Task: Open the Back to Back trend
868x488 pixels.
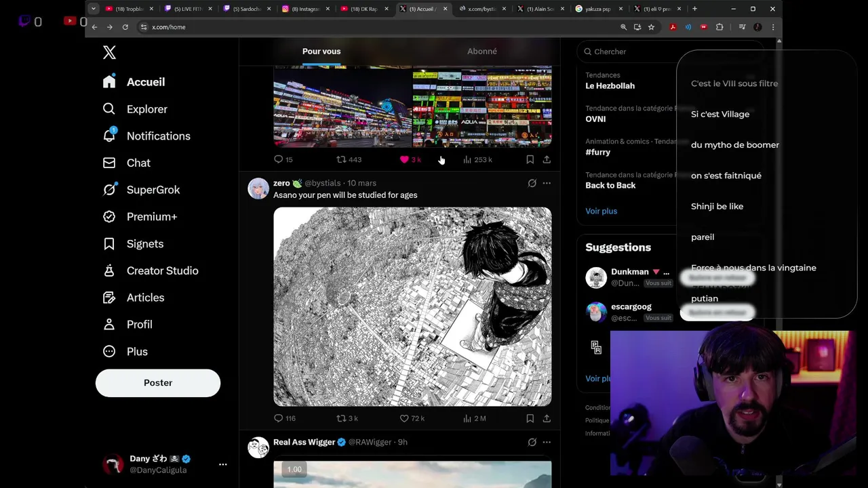Action: (610, 186)
